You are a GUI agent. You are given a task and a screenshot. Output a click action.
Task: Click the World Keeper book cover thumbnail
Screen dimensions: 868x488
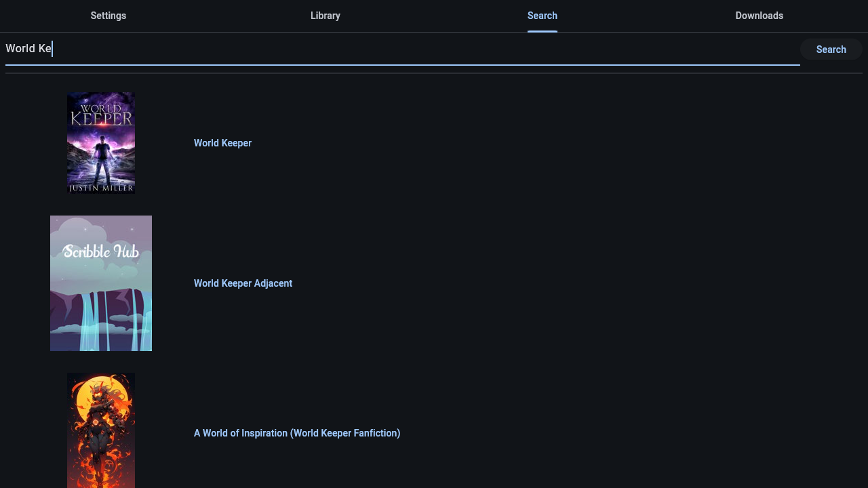click(101, 143)
